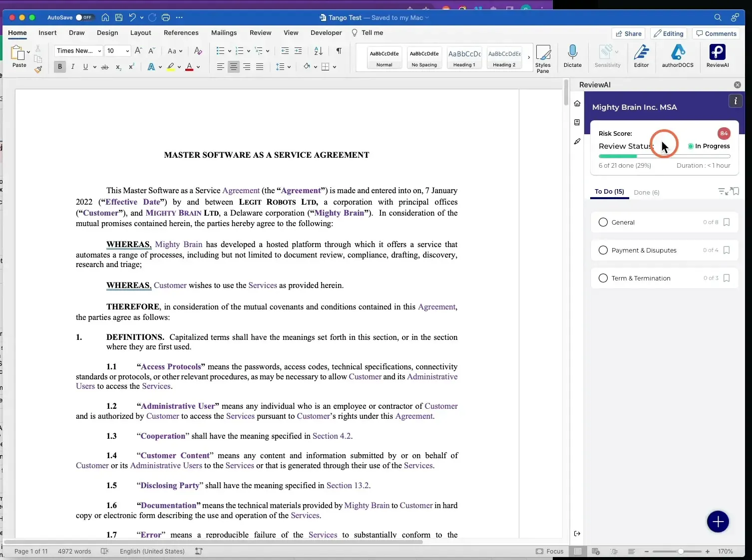Image resolution: width=752 pixels, height=560 pixels.
Task: Check the General review circle
Action: 603,222
